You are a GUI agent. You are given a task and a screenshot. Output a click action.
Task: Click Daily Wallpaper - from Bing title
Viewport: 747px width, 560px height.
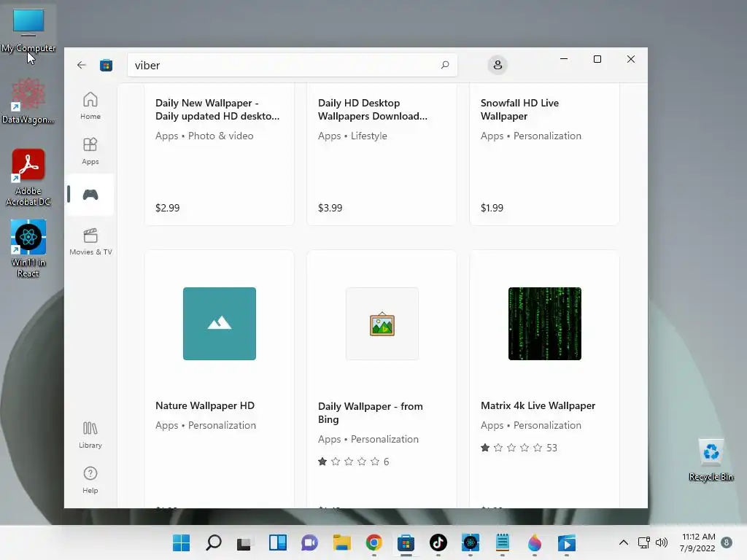pos(370,413)
